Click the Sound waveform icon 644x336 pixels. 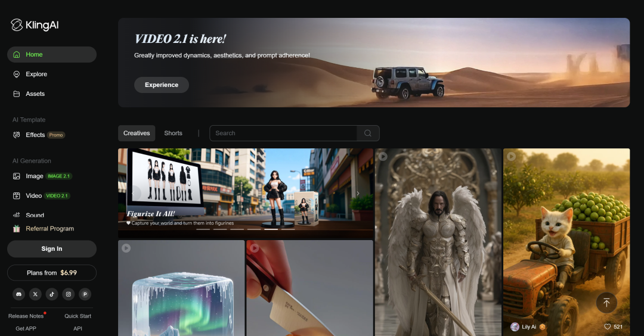(17, 215)
